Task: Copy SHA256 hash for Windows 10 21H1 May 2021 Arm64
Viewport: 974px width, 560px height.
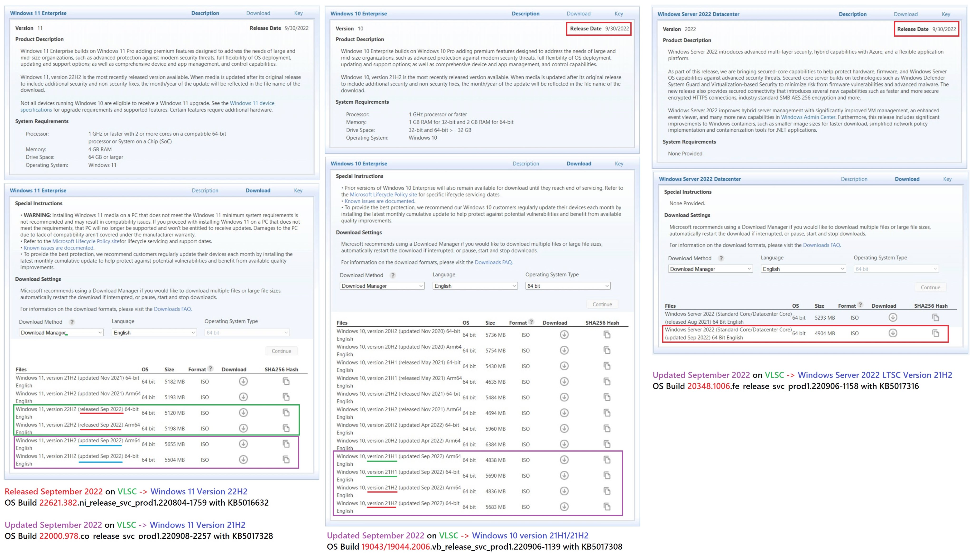Action: [607, 382]
